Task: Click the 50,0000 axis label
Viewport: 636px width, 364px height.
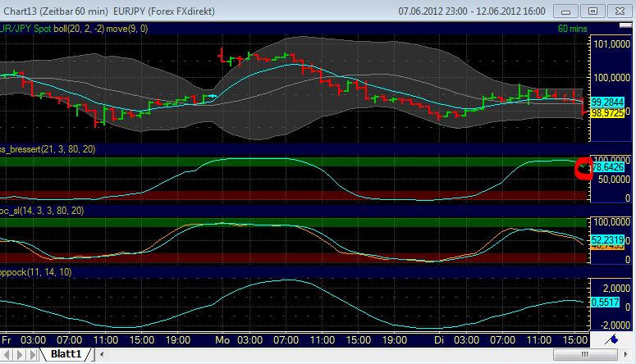Action: pos(614,180)
